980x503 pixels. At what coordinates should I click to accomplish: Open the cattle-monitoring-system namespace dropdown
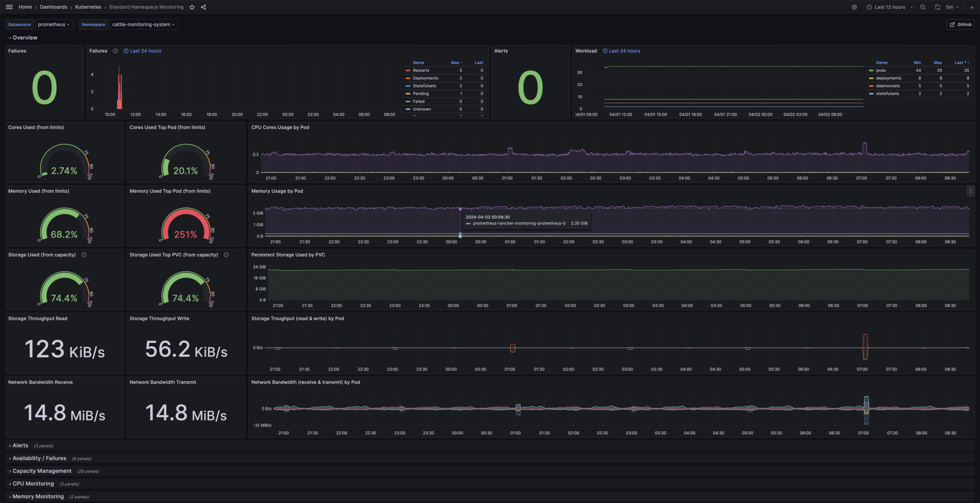[144, 24]
